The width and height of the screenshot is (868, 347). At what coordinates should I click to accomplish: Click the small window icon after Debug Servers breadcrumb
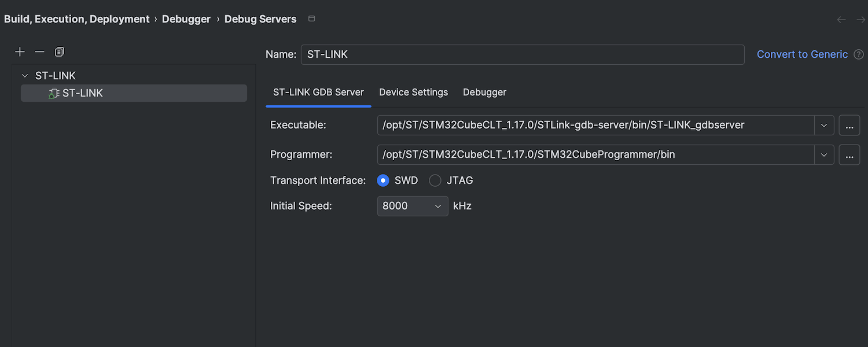point(311,19)
